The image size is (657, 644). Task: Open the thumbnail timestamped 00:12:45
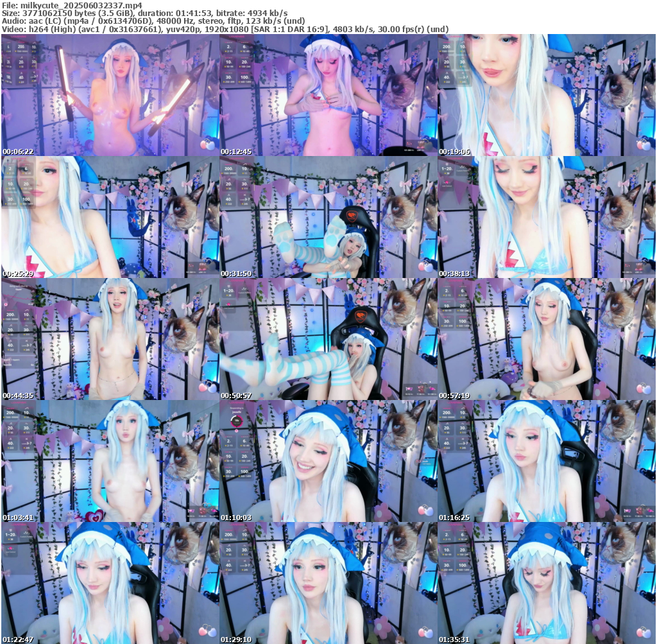(328, 95)
